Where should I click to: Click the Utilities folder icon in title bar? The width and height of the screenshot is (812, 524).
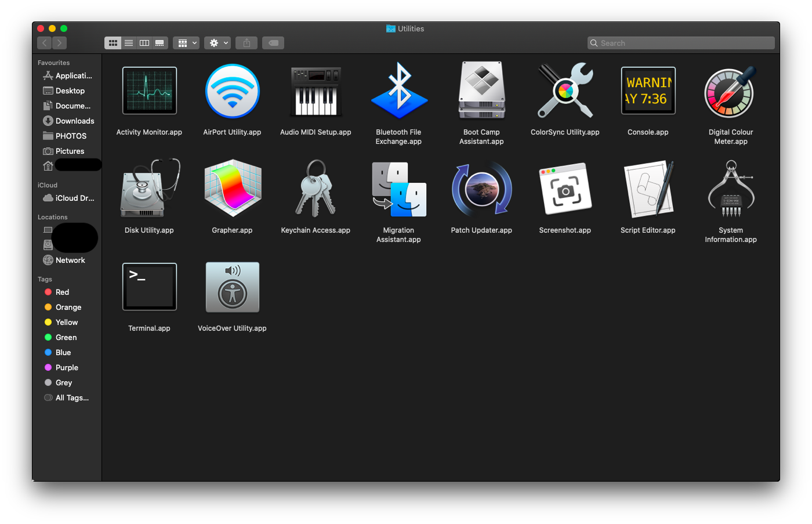pyautogui.click(x=391, y=28)
